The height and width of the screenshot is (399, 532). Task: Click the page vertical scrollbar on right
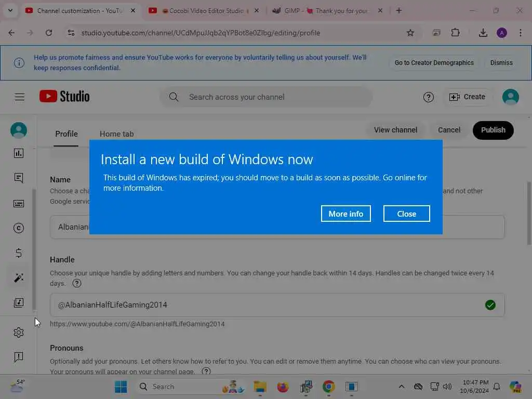[x=529, y=213]
